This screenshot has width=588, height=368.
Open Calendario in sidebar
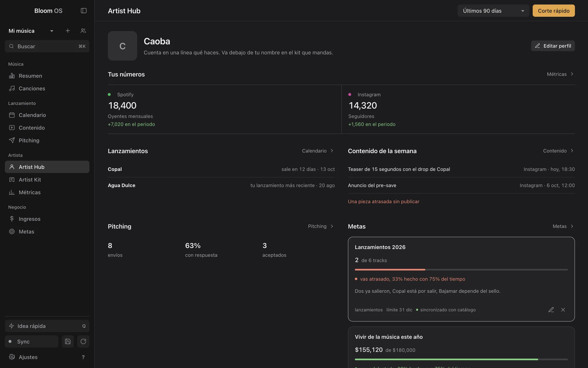point(47,115)
